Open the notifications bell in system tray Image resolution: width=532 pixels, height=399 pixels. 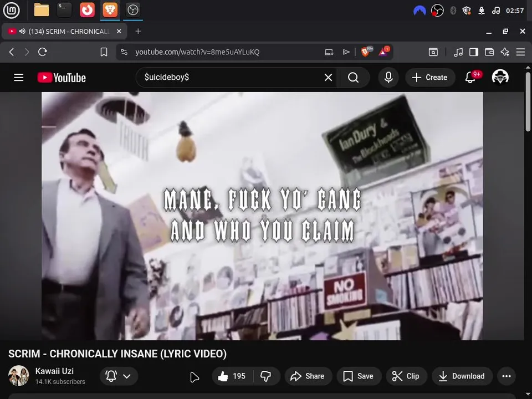(x=482, y=11)
